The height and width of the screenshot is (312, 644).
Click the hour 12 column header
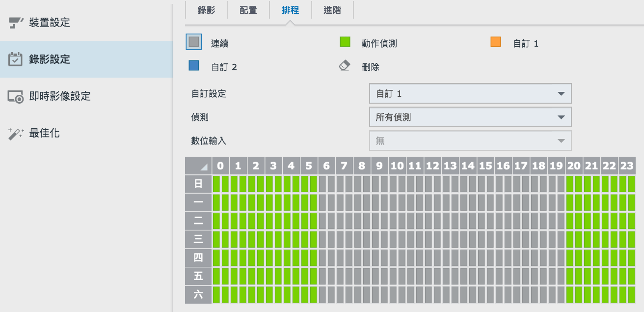[432, 166]
